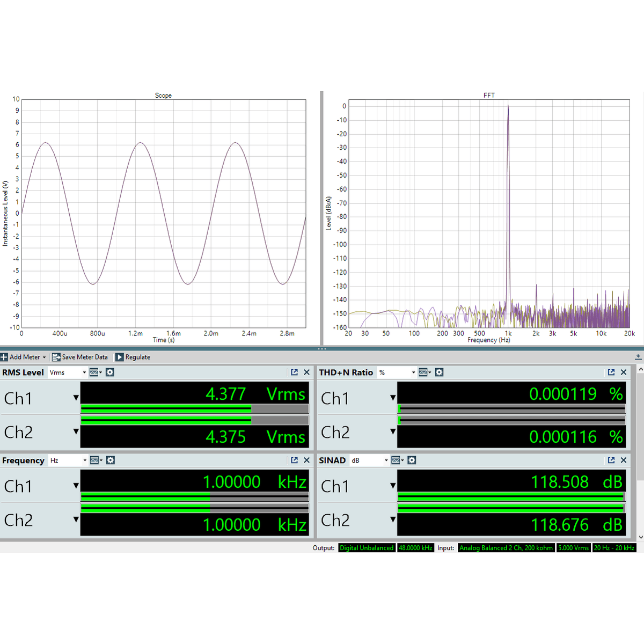This screenshot has height=644, width=644.
Task: Click 20 Hz - 20 kHz bandwidth status
Action: click(614, 548)
